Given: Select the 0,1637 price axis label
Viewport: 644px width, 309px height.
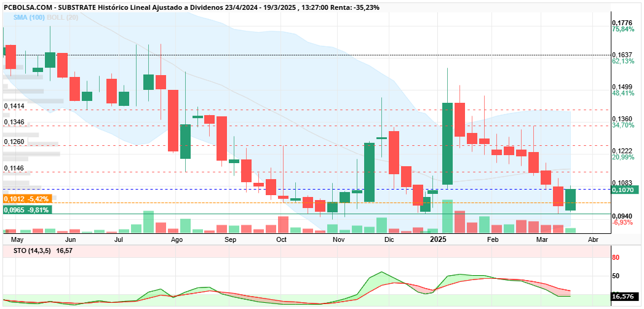Looking at the screenshot, I should pyautogui.click(x=622, y=55).
